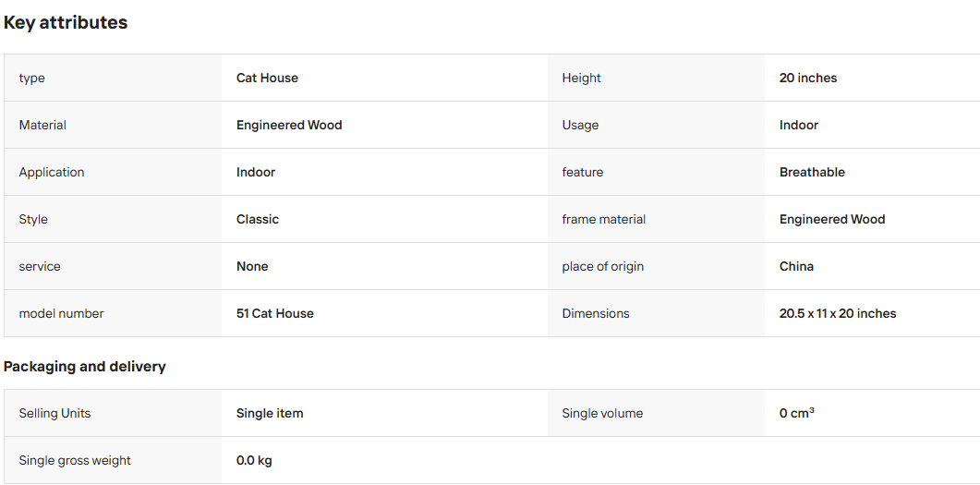
Task: Select Engineered Wood frame material value
Action: (832, 219)
